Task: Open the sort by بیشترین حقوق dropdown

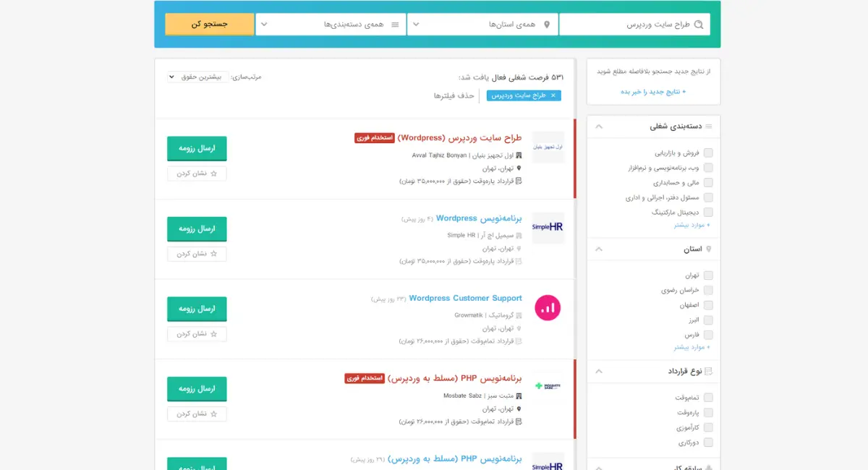Action: (197, 77)
